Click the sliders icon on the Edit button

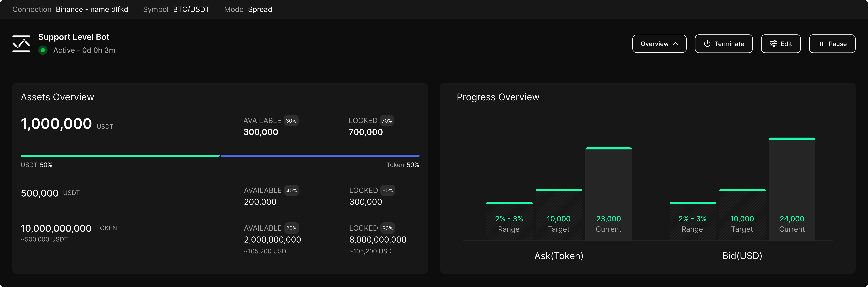[773, 43]
